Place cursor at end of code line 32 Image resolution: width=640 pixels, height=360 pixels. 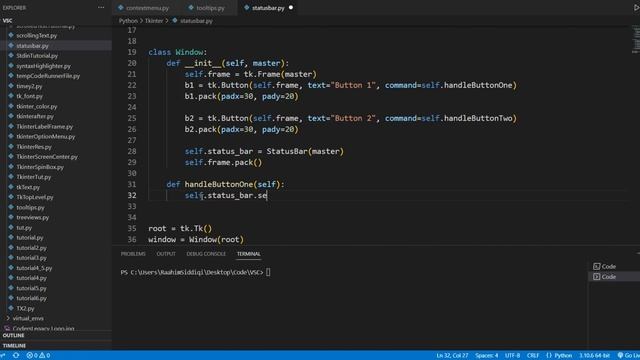pyautogui.click(x=267, y=196)
